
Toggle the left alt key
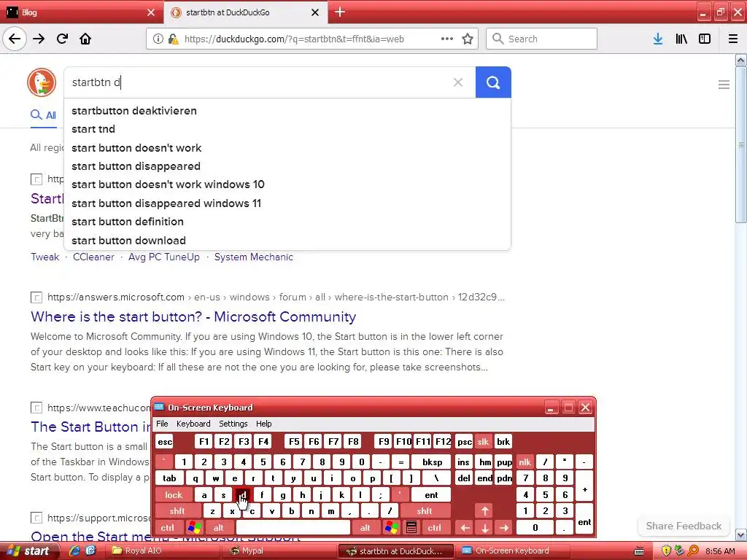tap(219, 528)
